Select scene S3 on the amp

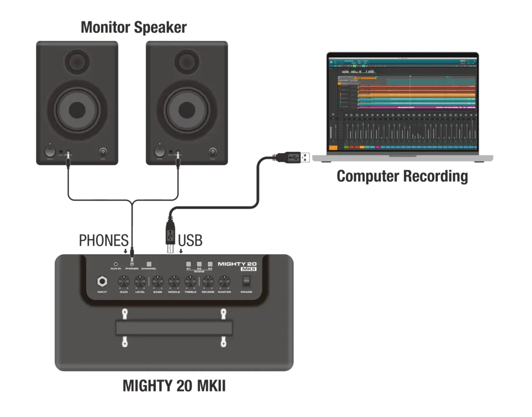click(x=210, y=264)
